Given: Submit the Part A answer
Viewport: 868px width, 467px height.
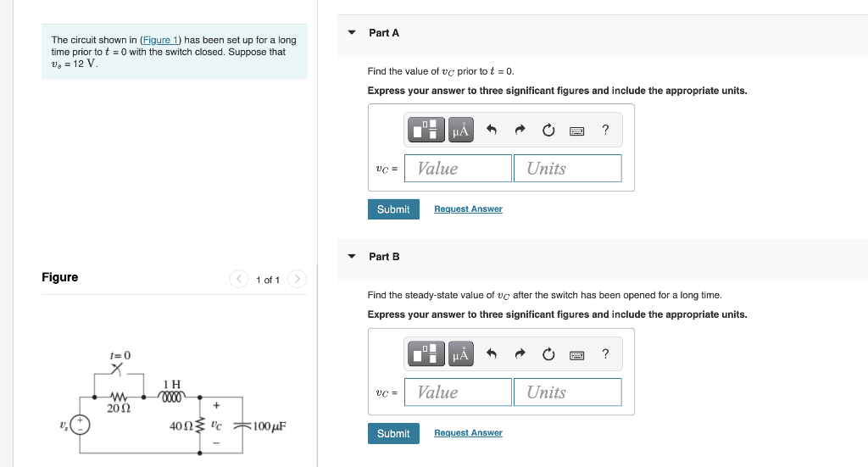Looking at the screenshot, I should coord(393,209).
